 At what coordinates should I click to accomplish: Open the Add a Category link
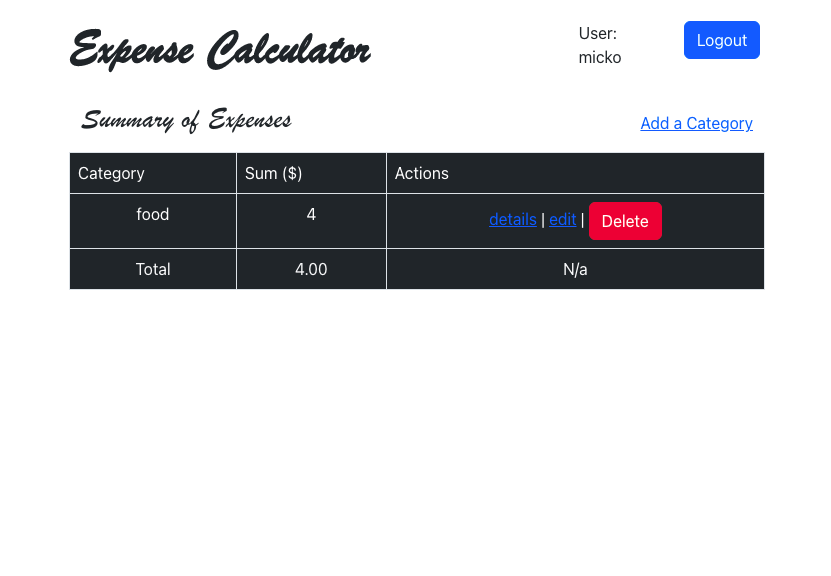click(x=696, y=123)
